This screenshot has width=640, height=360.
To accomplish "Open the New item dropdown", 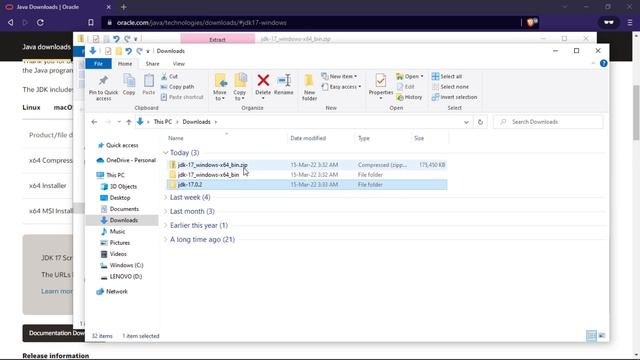I will click(x=339, y=76).
